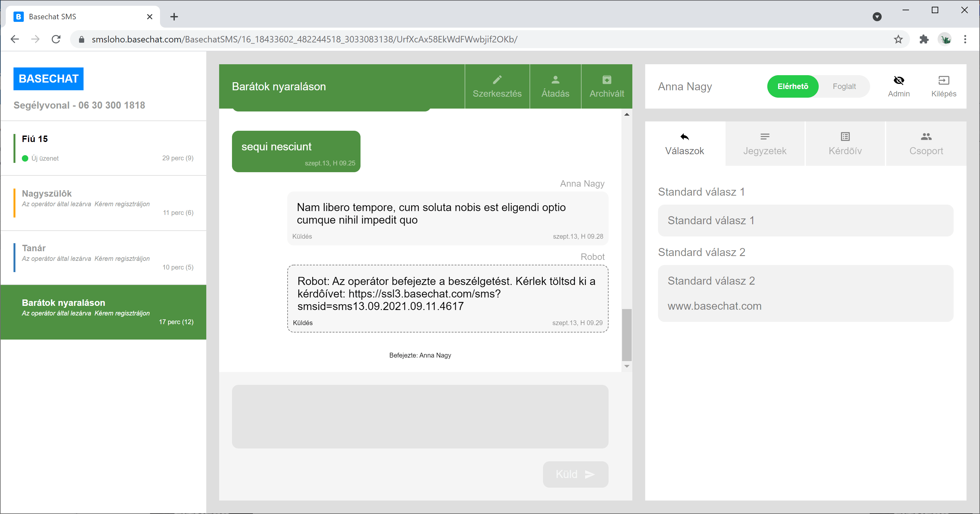Viewport: 980px width, 514px height.
Task: Toggle Admin visibility eye icon
Action: pyautogui.click(x=899, y=80)
